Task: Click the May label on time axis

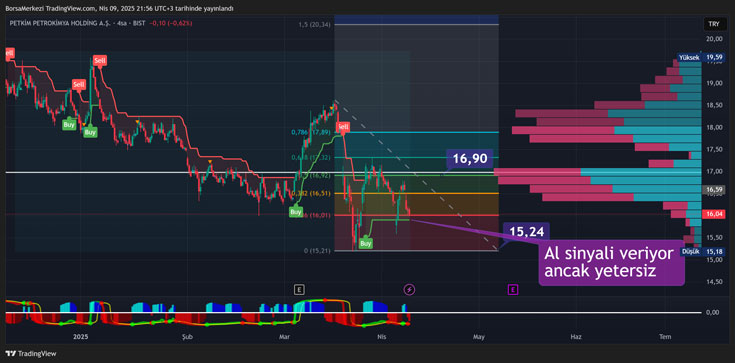Action: point(479,337)
